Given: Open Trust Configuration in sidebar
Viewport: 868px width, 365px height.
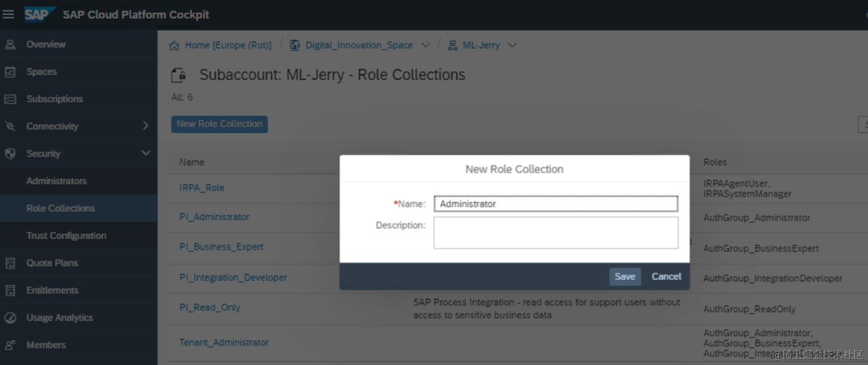Looking at the screenshot, I should [66, 236].
